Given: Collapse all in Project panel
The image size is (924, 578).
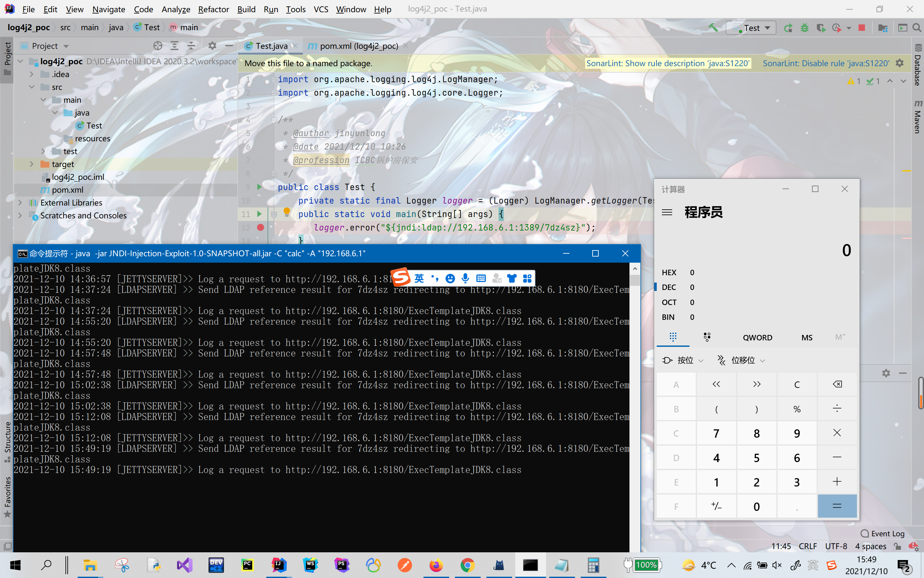Looking at the screenshot, I should click(191, 46).
